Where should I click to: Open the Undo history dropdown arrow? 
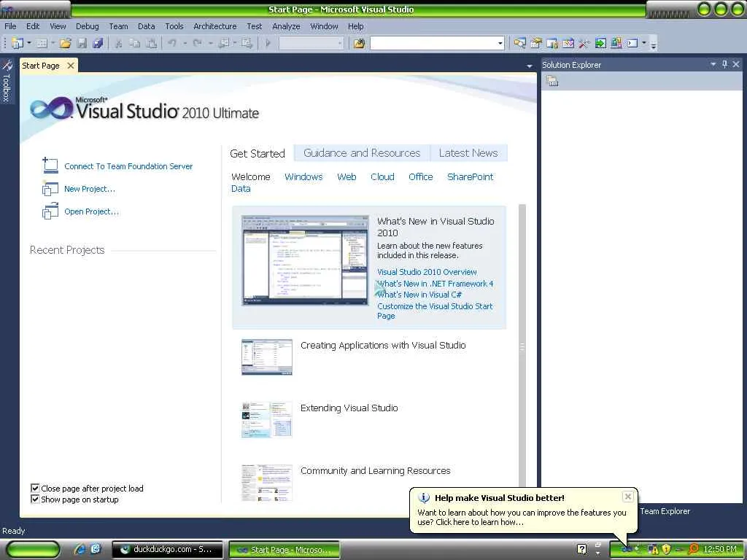[x=185, y=43]
